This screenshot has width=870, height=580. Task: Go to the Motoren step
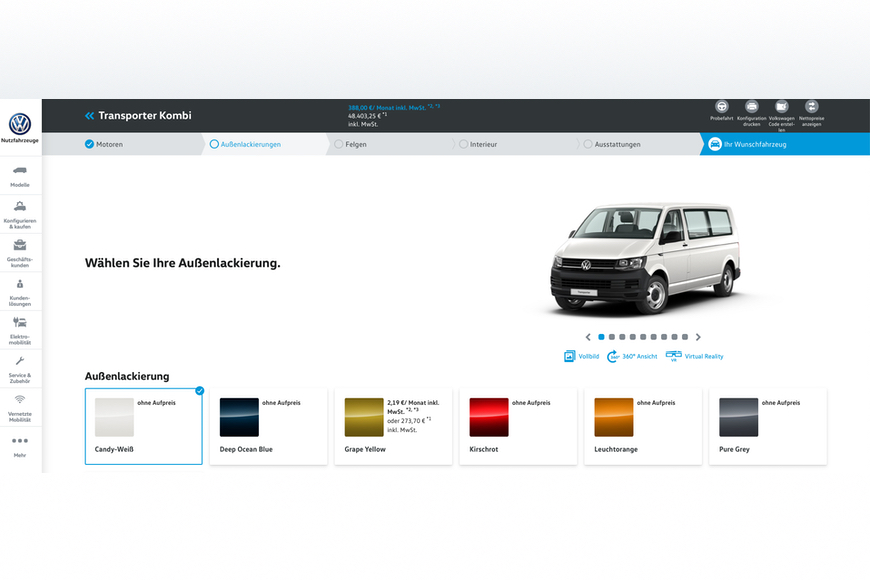pyautogui.click(x=104, y=144)
